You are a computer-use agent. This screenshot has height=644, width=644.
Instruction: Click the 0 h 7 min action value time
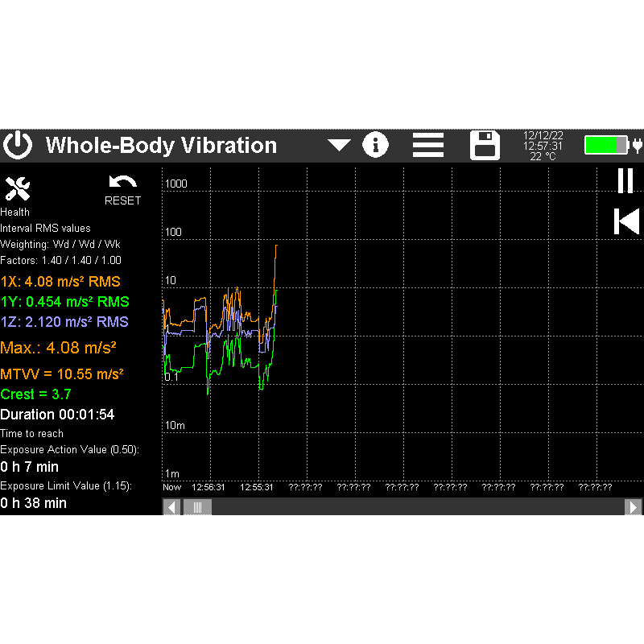click(30, 467)
